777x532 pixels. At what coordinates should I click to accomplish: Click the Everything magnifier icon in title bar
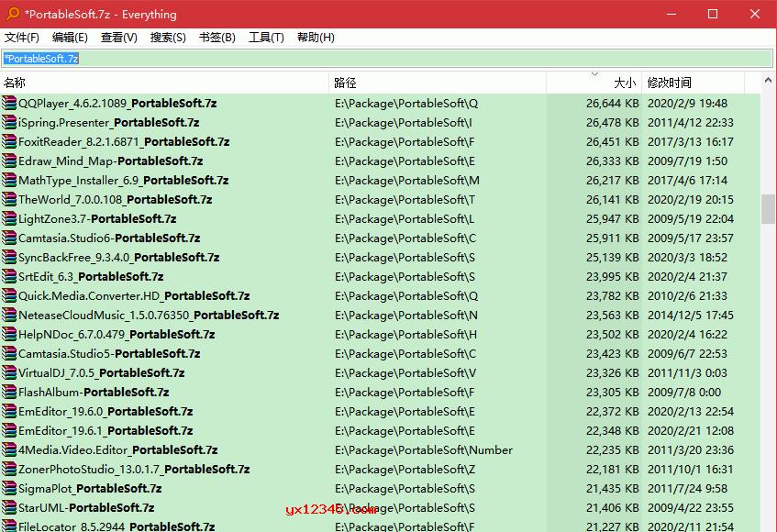[13, 14]
